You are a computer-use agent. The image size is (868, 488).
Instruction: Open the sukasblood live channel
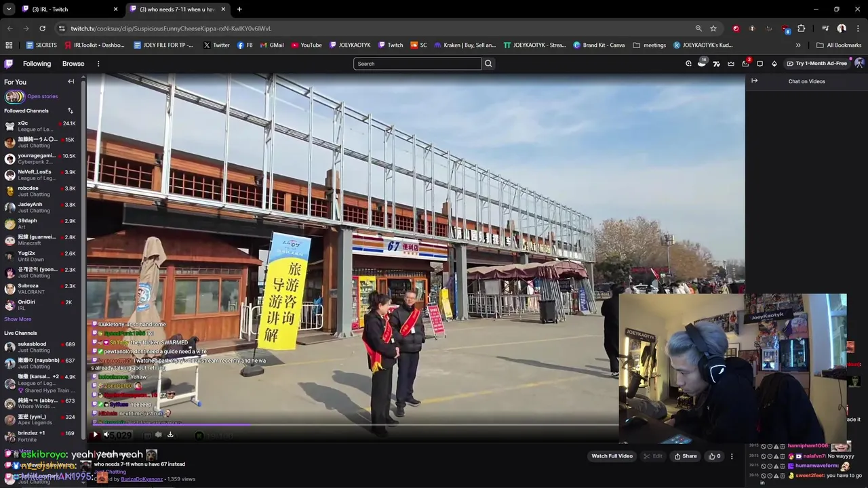pyautogui.click(x=41, y=347)
